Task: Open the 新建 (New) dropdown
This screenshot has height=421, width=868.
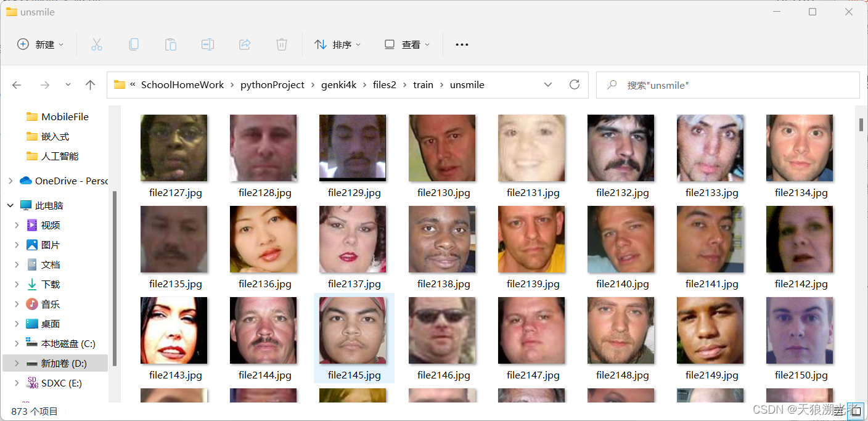Action: coord(41,44)
